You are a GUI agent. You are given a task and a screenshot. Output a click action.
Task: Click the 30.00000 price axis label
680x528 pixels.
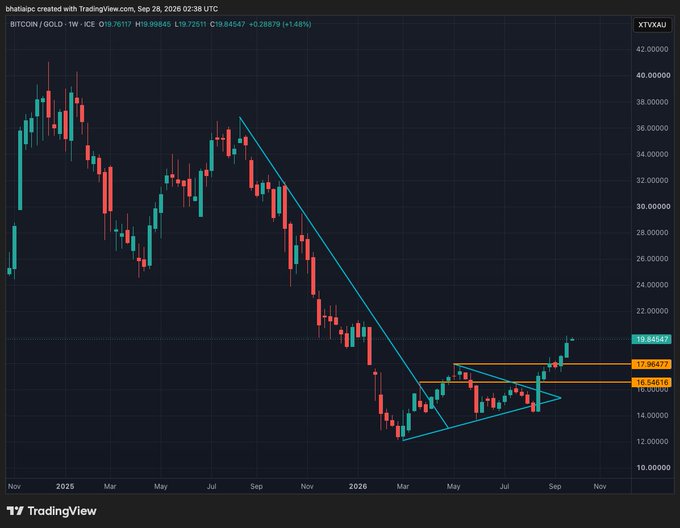(x=653, y=206)
